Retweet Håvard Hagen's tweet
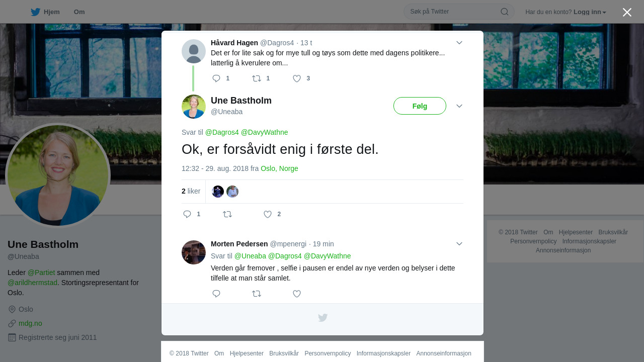The width and height of the screenshot is (644, 362). tap(257, 78)
